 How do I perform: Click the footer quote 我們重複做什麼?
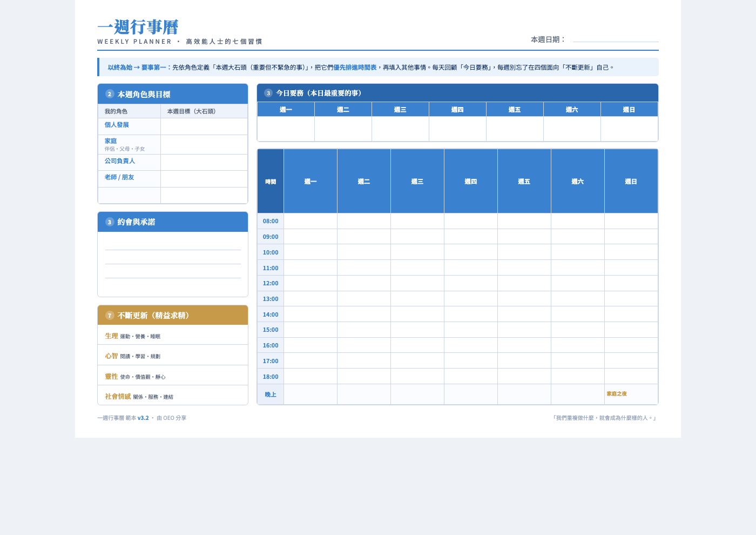[x=604, y=418]
